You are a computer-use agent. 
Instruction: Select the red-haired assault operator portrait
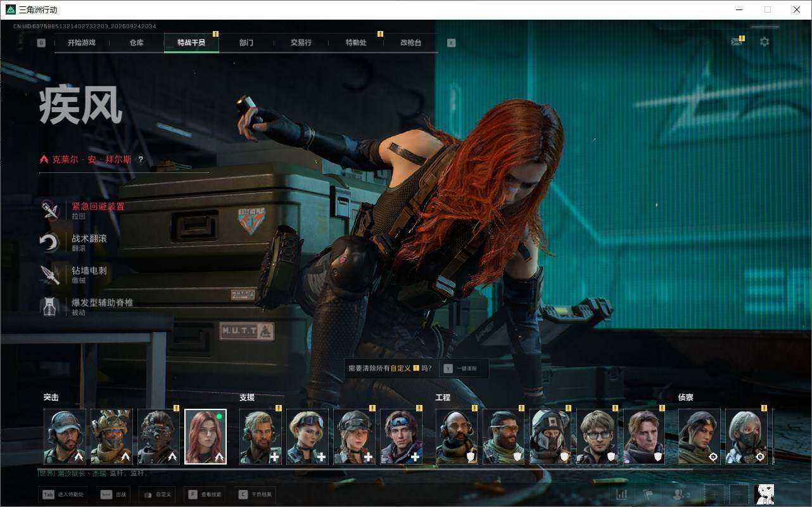[x=205, y=437]
